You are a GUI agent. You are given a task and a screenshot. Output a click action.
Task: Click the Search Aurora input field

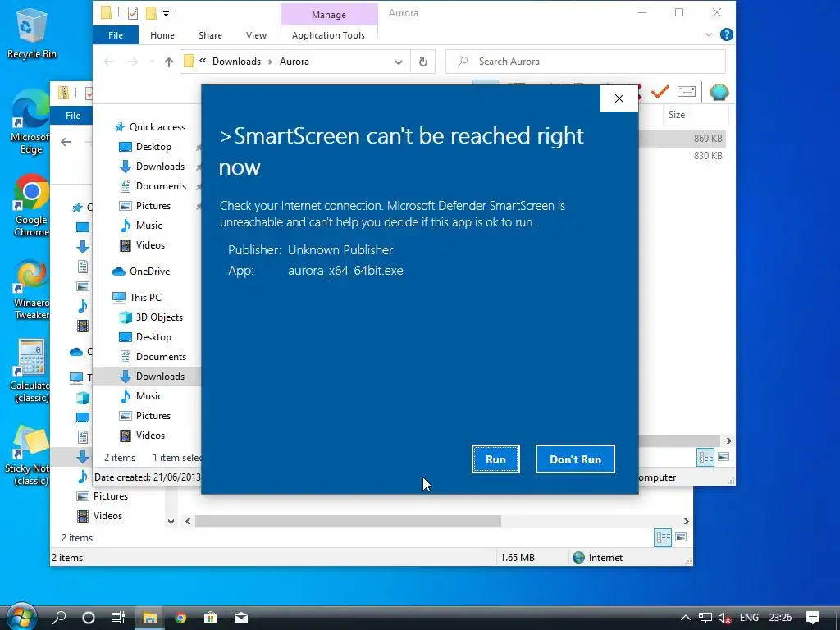pos(586,62)
